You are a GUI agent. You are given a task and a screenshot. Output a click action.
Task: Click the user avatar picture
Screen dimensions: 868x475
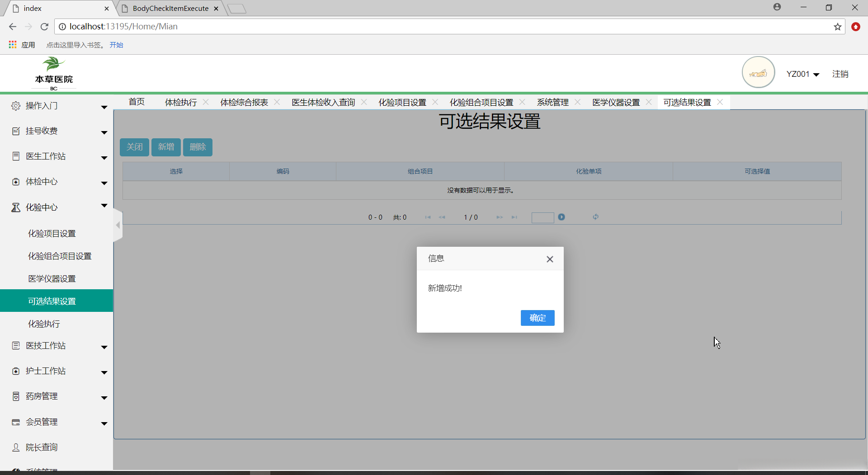[x=758, y=72]
